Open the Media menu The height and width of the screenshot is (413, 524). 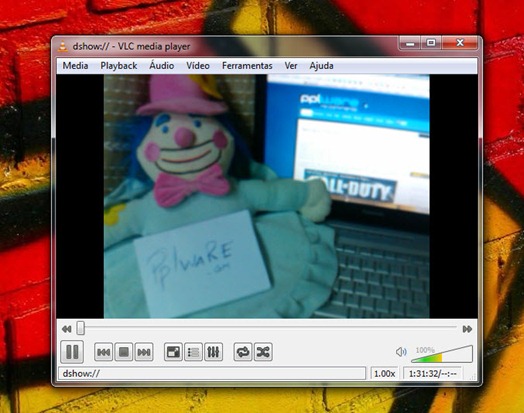point(76,65)
